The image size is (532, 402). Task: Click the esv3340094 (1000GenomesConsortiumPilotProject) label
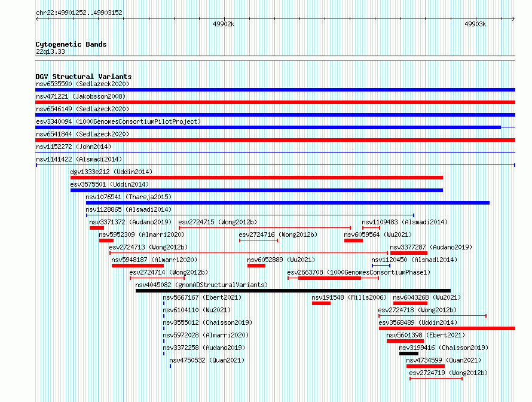point(118,121)
